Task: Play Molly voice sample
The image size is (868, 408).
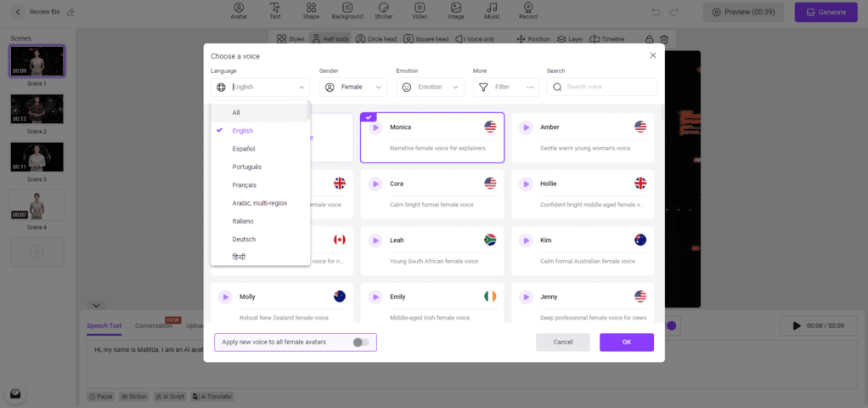Action: (x=225, y=297)
